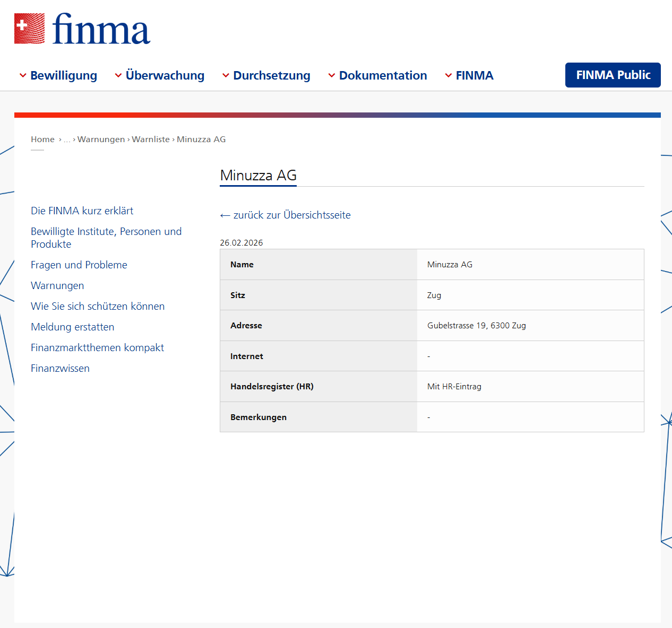Viewport: 672px width, 628px height.
Task: Select Gubelstrasse 19, 6300 Zug address
Action: coord(477,326)
